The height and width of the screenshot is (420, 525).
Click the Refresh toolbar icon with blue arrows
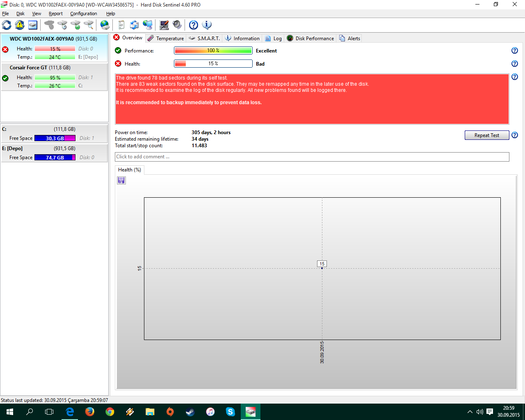7,25
